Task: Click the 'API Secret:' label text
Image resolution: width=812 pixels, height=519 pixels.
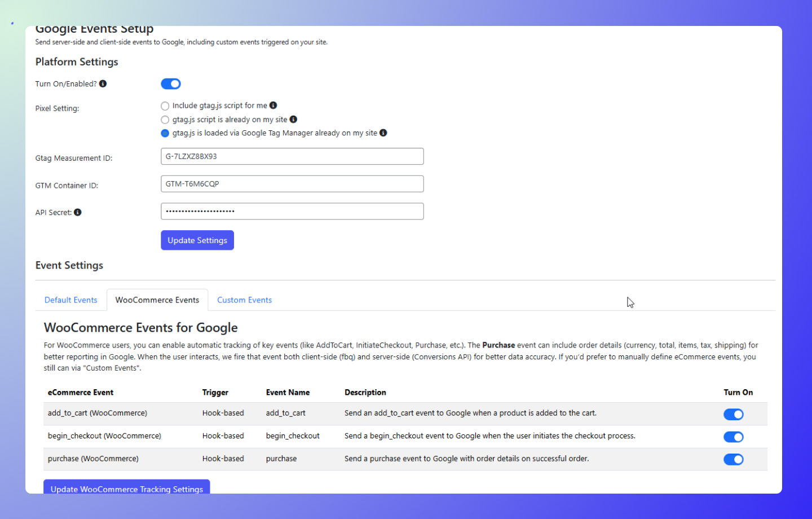Action: 54,213
